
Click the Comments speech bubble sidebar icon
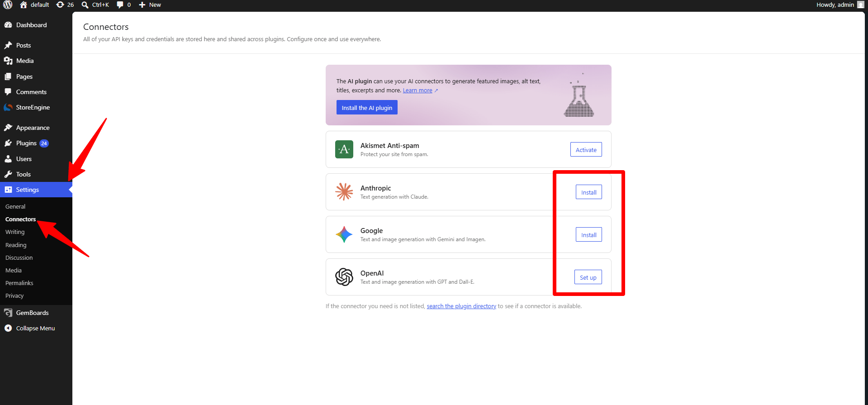coord(8,92)
